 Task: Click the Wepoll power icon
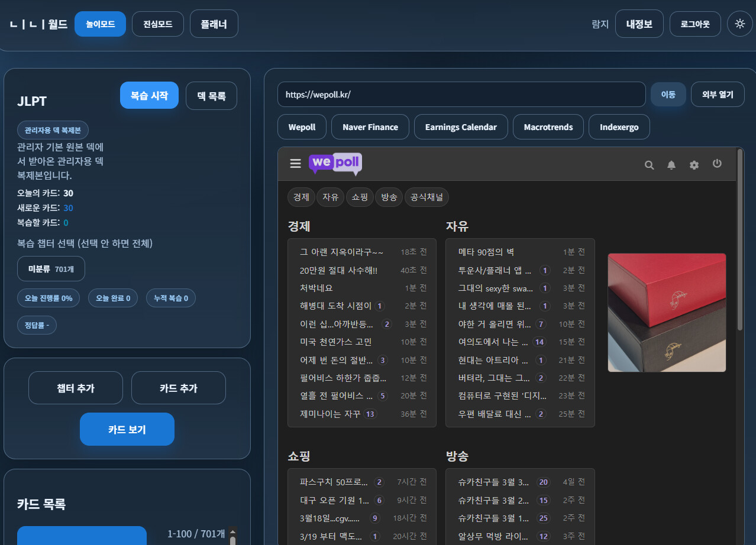pos(717,164)
